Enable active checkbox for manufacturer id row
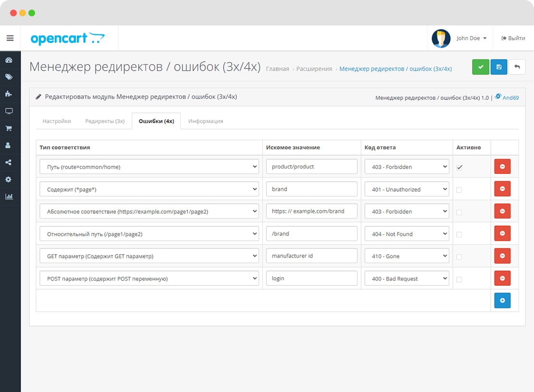 (x=459, y=257)
